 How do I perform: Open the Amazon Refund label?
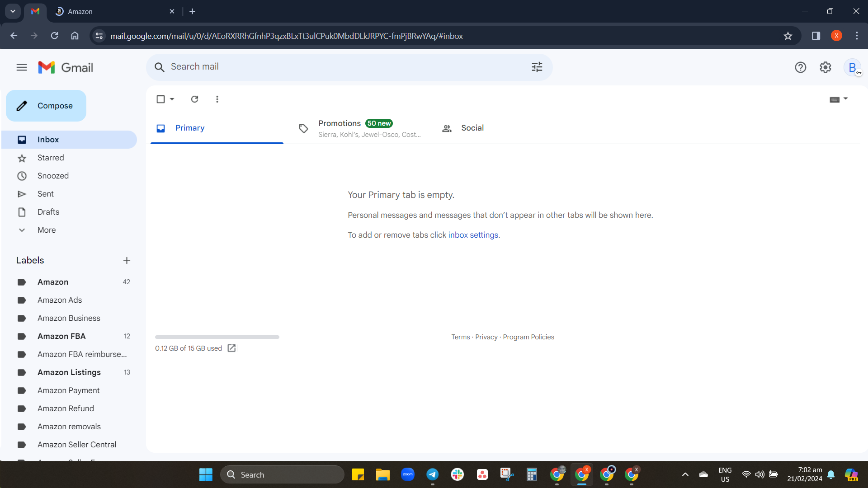69,408
